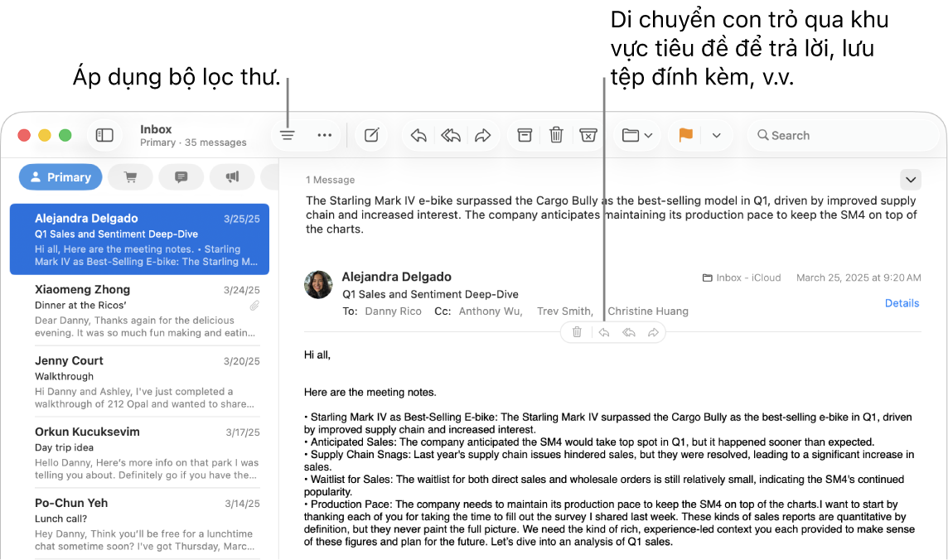Open the message filter options

point(287,135)
